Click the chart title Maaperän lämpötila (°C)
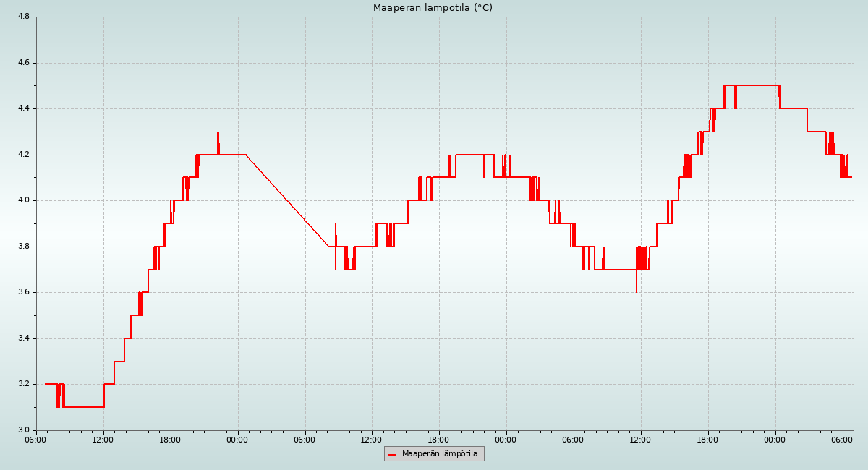 [x=433, y=8]
